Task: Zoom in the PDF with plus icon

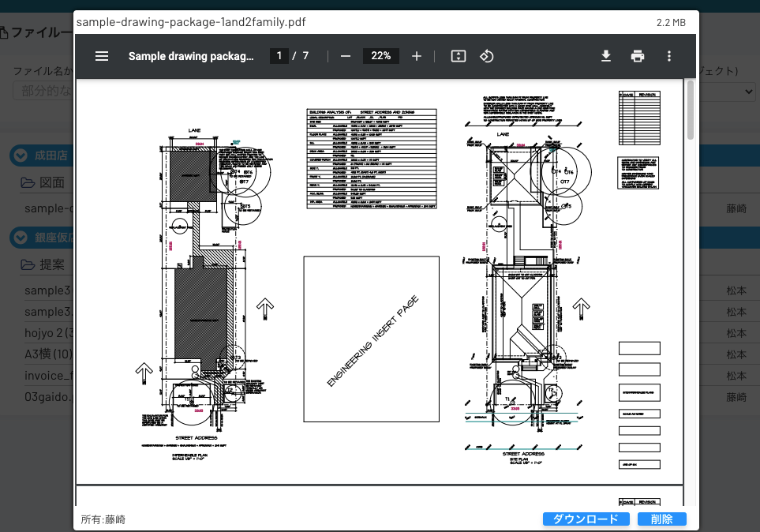Action: pos(417,56)
